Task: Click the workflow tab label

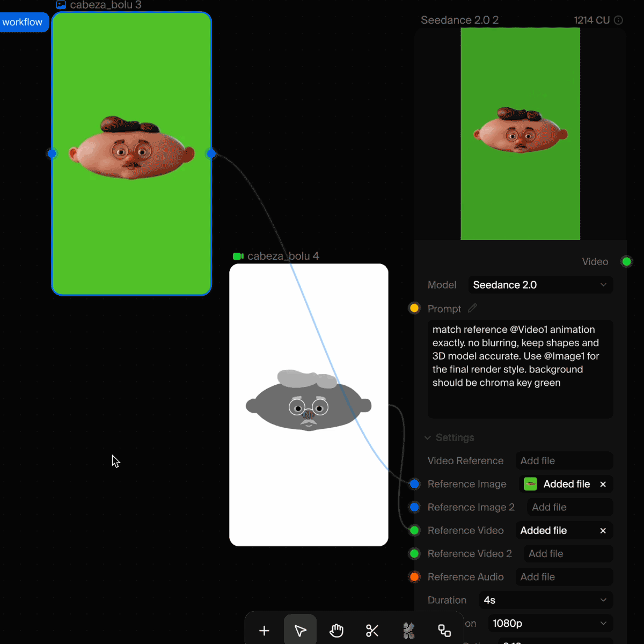Action: [23, 22]
